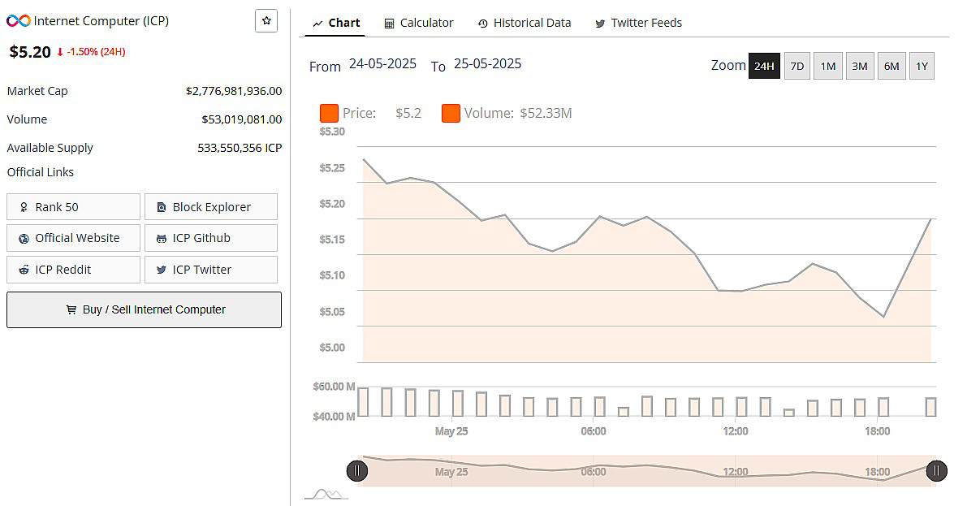Viewport: 980px width, 506px height.
Task: Click the chart icon on Chart tab
Action: pos(317,24)
